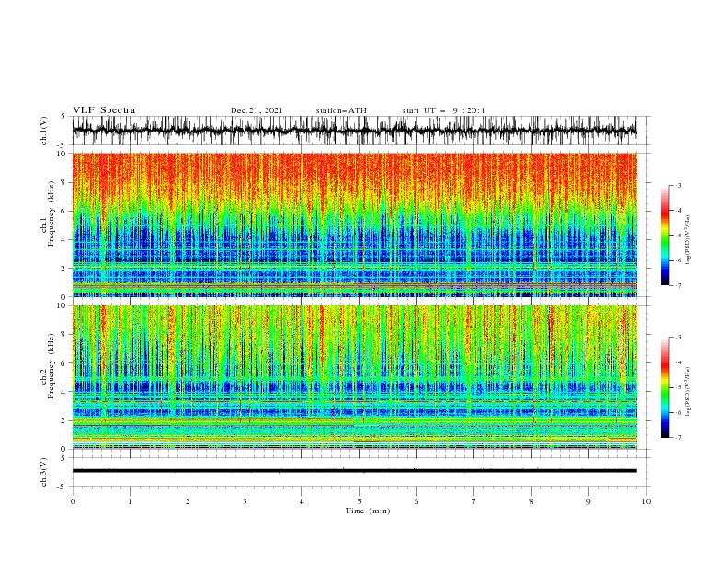The width and height of the screenshot is (728, 563).
Task: Click the "10" tick on ch.1 frequency axis
Action: pos(62,154)
